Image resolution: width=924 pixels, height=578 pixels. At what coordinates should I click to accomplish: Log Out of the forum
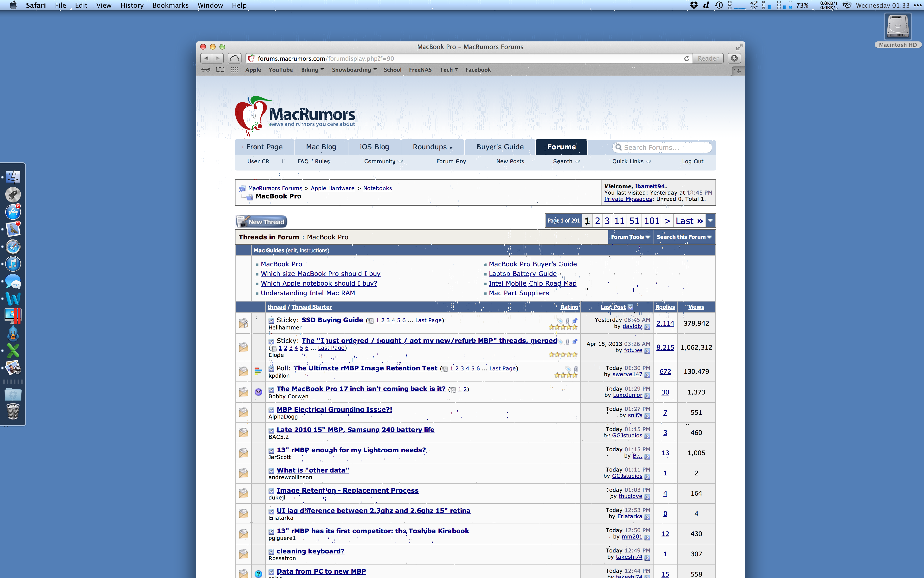tap(693, 161)
